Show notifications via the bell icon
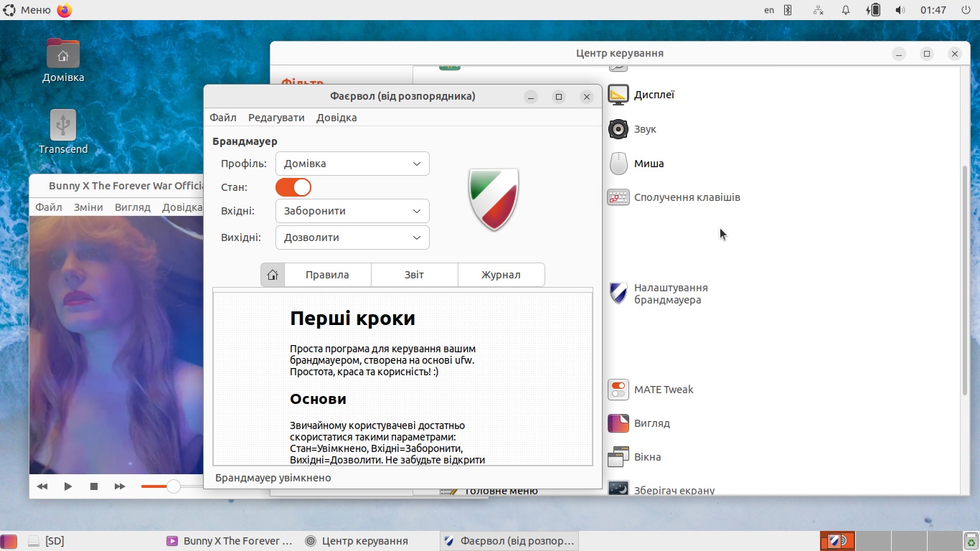This screenshot has width=980, height=551. (846, 10)
